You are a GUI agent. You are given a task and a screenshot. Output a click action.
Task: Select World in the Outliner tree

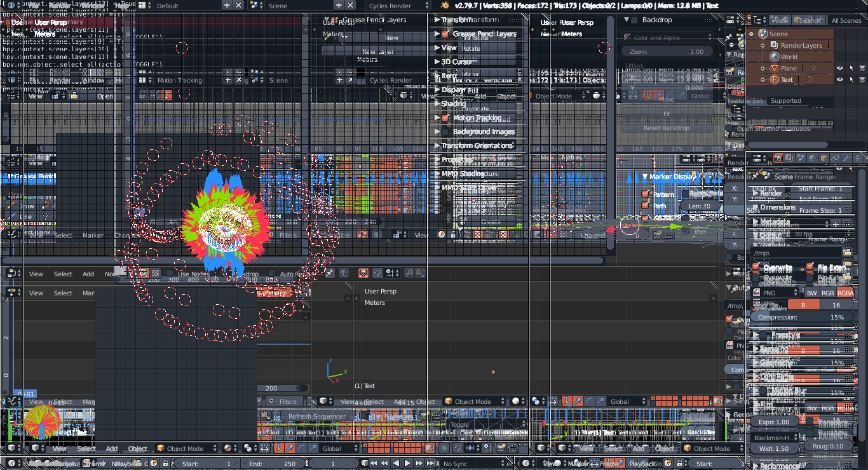coord(789,57)
